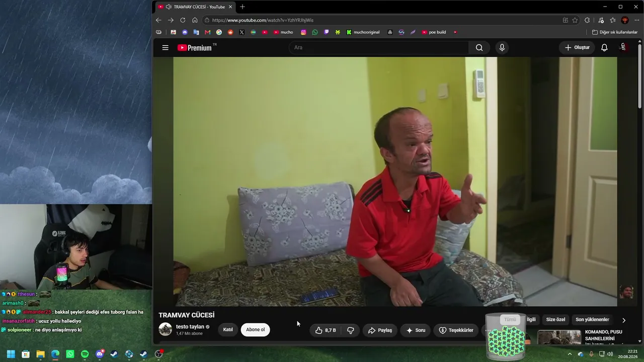644x362 pixels.
Task: Show hidden system tray icons
Action: coord(570,354)
